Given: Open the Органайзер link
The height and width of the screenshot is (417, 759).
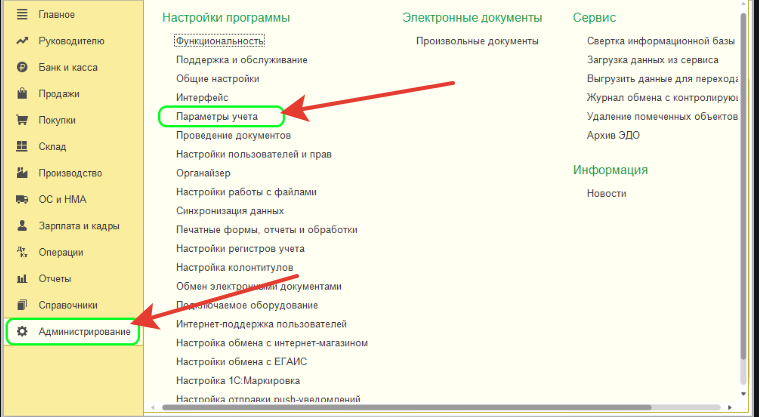Looking at the screenshot, I should tap(203, 173).
